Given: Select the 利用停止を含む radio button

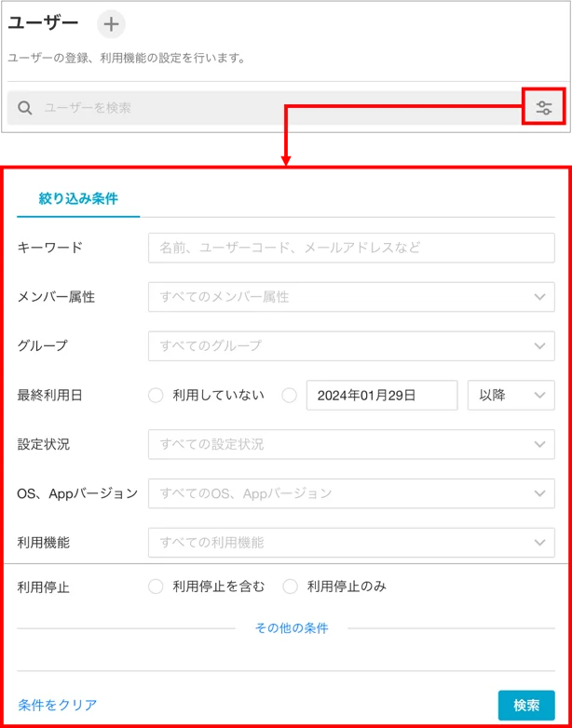Looking at the screenshot, I should point(156,587).
